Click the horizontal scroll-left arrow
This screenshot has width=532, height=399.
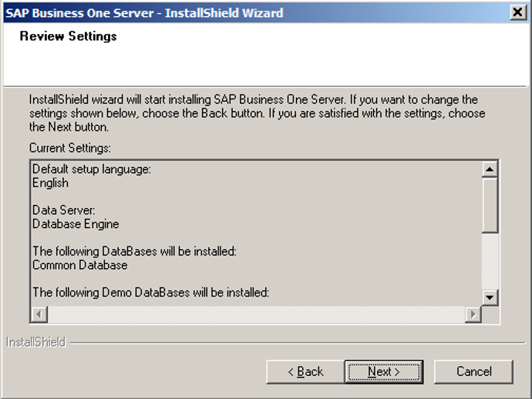39,314
